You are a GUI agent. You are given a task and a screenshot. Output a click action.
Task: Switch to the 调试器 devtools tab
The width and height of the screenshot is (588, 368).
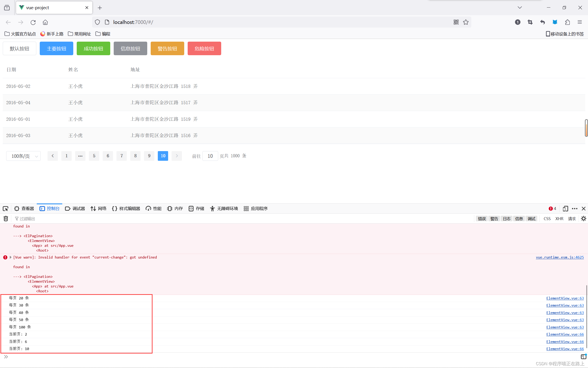75,209
